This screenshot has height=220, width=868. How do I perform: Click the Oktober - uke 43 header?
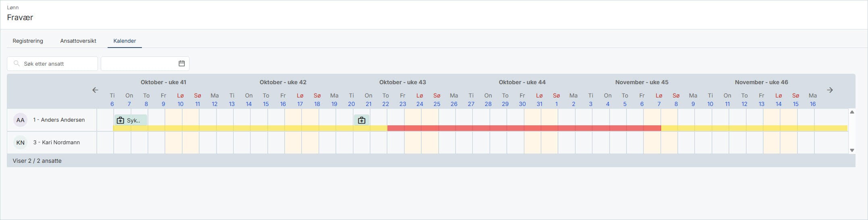pos(402,82)
